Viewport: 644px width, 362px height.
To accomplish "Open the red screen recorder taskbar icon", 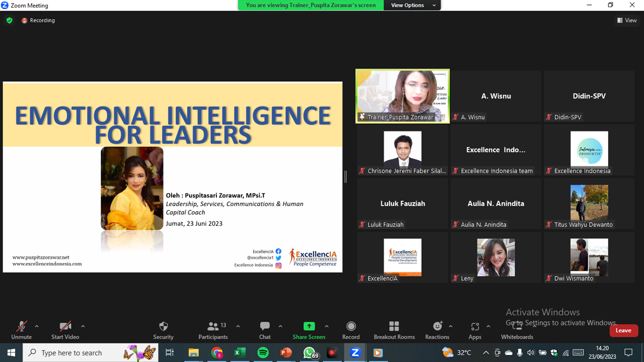I will tap(332, 352).
